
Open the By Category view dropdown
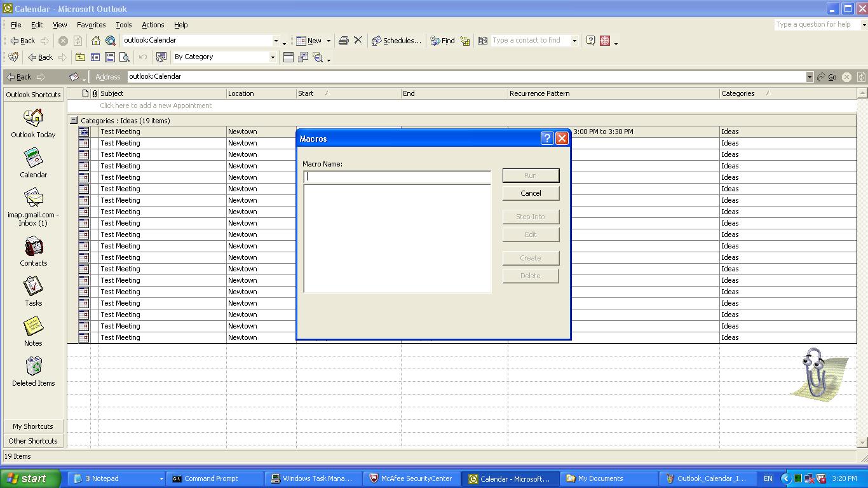(273, 57)
